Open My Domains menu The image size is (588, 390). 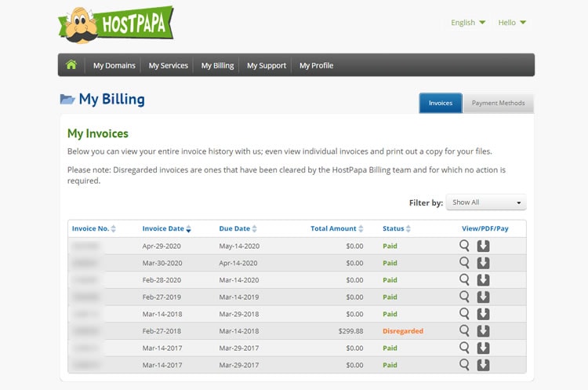click(114, 65)
